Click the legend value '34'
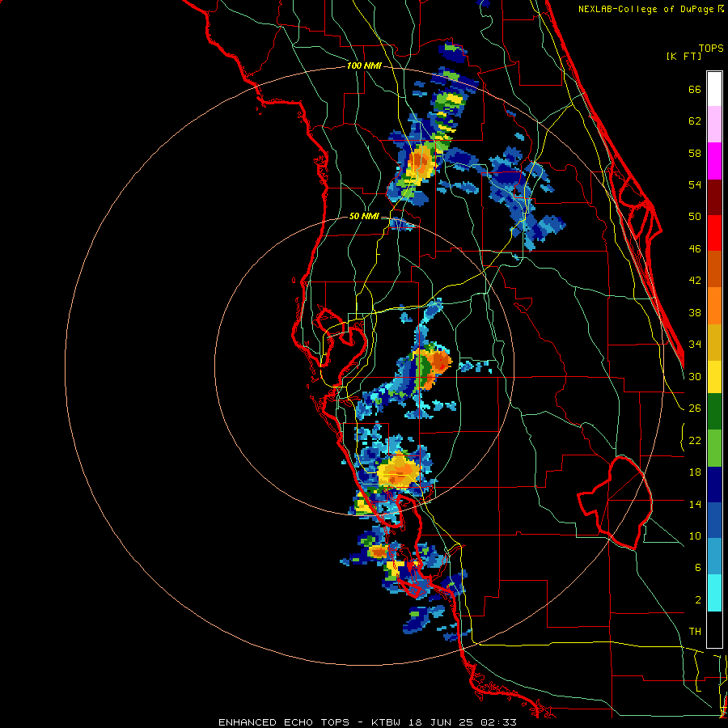The height and width of the screenshot is (728, 728). (x=695, y=344)
